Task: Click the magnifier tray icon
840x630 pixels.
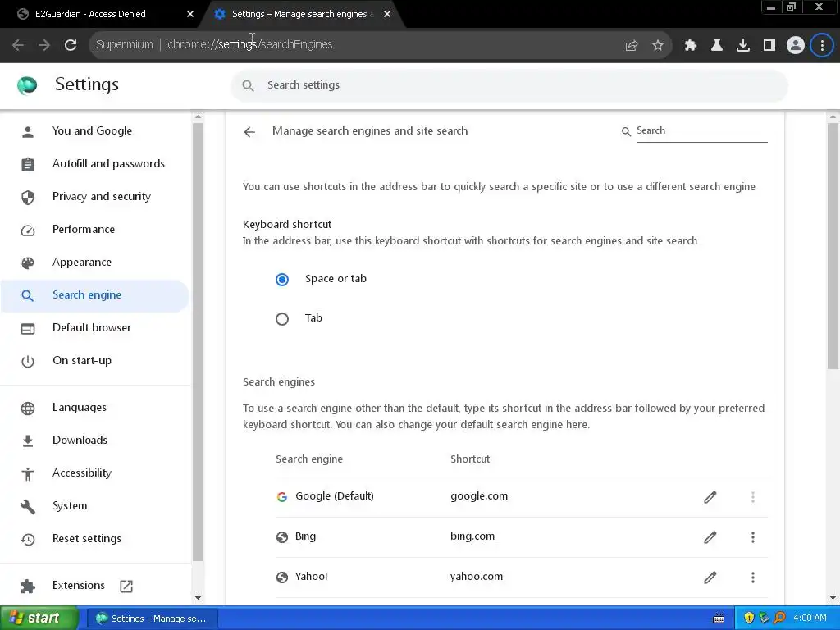Action: point(780,619)
